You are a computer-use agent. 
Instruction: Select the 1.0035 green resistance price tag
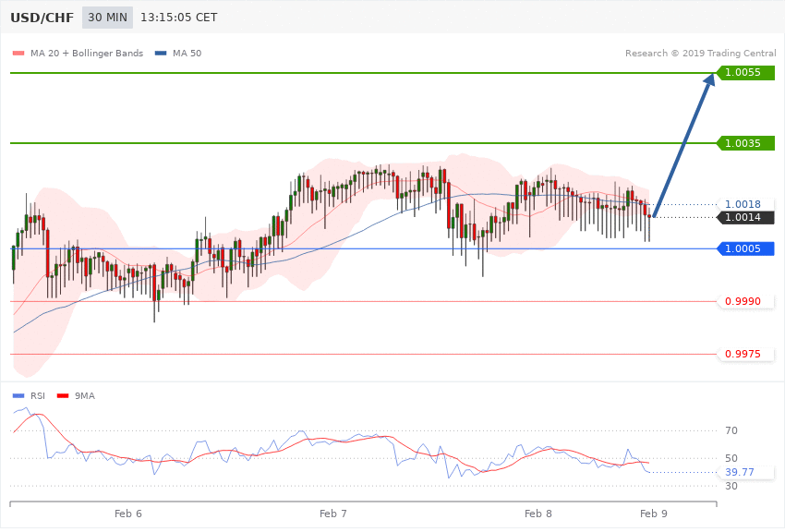pos(745,143)
